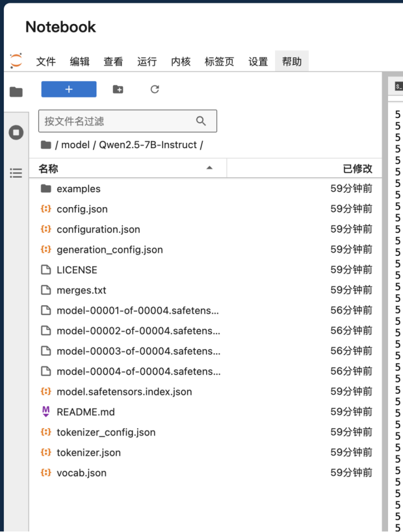
Task: Click the JSON icon beside config.json
Action: tap(46, 209)
